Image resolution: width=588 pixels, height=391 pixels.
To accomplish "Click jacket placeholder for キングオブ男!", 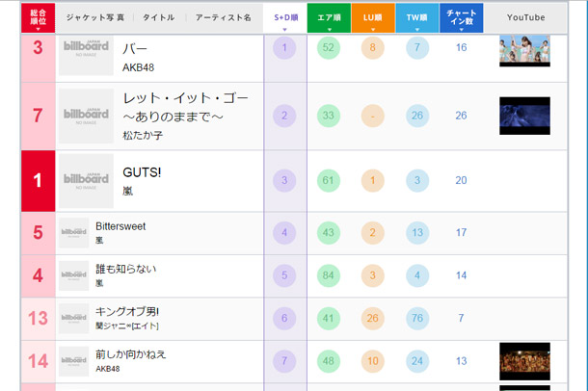I will (x=74, y=318).
